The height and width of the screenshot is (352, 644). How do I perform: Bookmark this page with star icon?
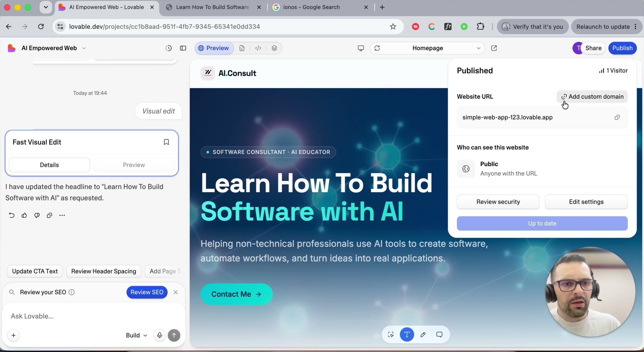coord(393,26)
